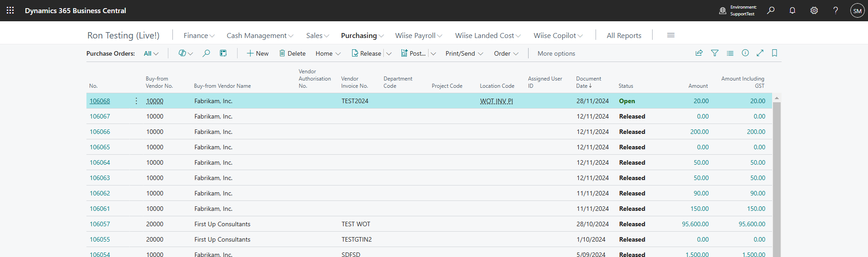Open the Order dropdown
The height and width of the screenshot is (257, 868).
pos(506,53)
